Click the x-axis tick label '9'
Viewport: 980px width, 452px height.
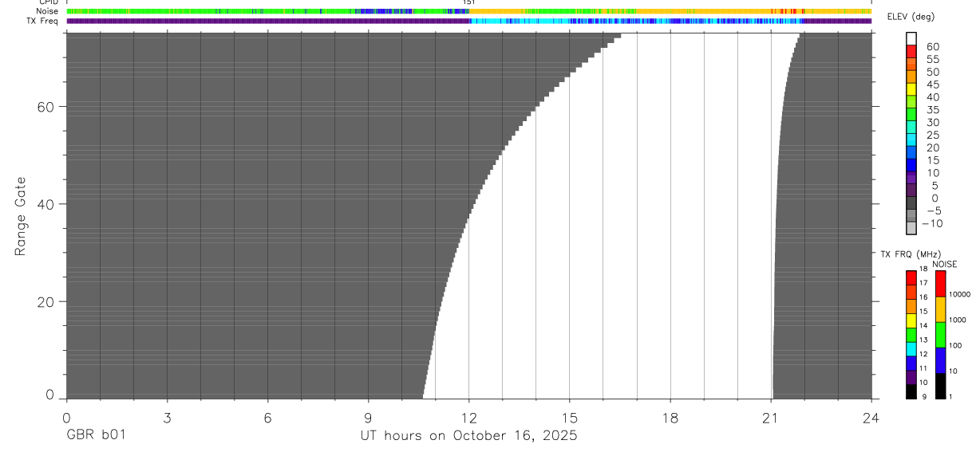pos(368,417)
